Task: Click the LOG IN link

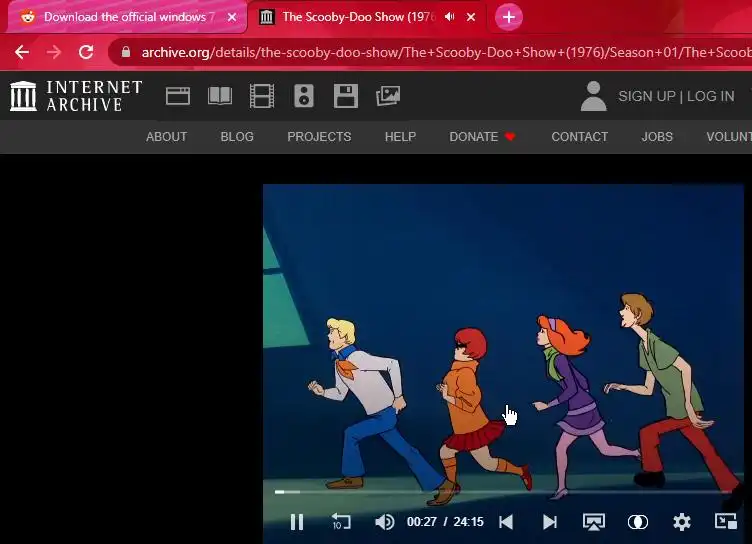Action: (x=711, y=96)
